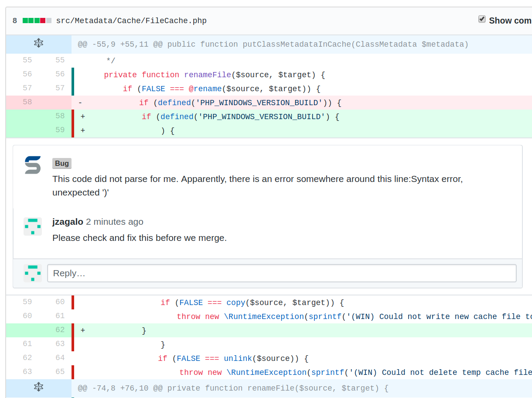This screenshot has width=532, height=398.
Task: Click the hunk header '@@ -74,8 +76,10 @@'
Action: (x=233, y=388)
